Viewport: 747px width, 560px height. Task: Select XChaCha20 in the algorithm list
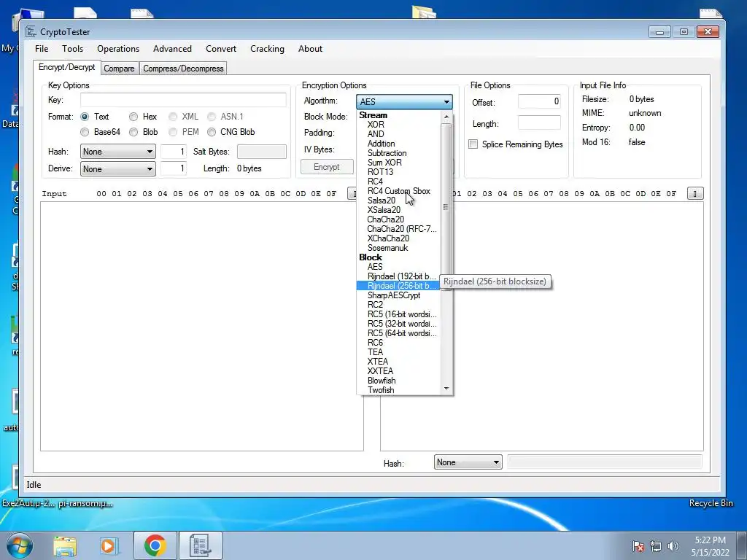tap(388, 238)
